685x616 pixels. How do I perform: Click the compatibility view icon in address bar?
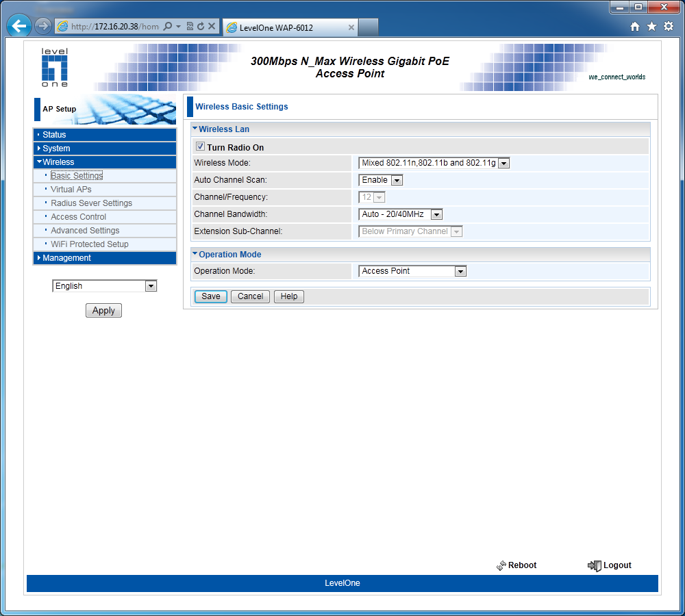[190, 26]
